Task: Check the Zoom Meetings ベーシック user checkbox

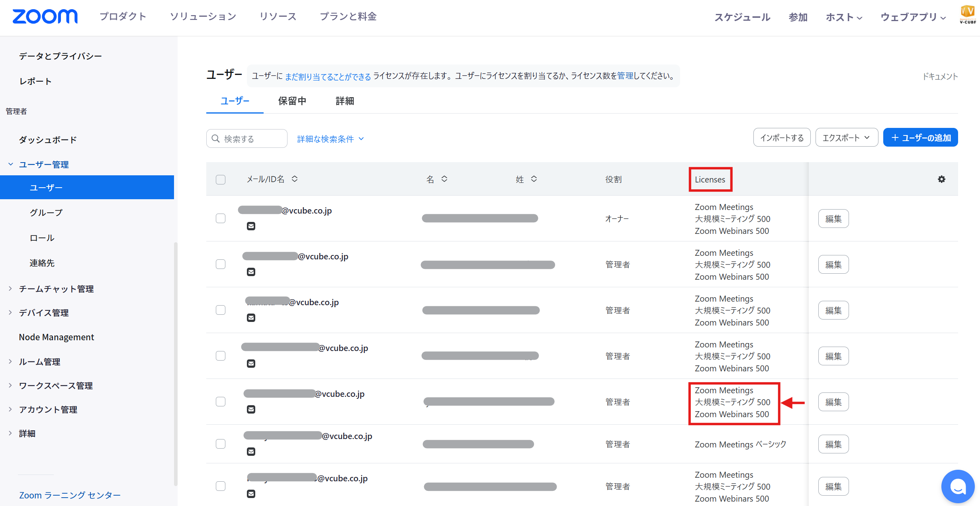Action: click(x=221, y=444)
